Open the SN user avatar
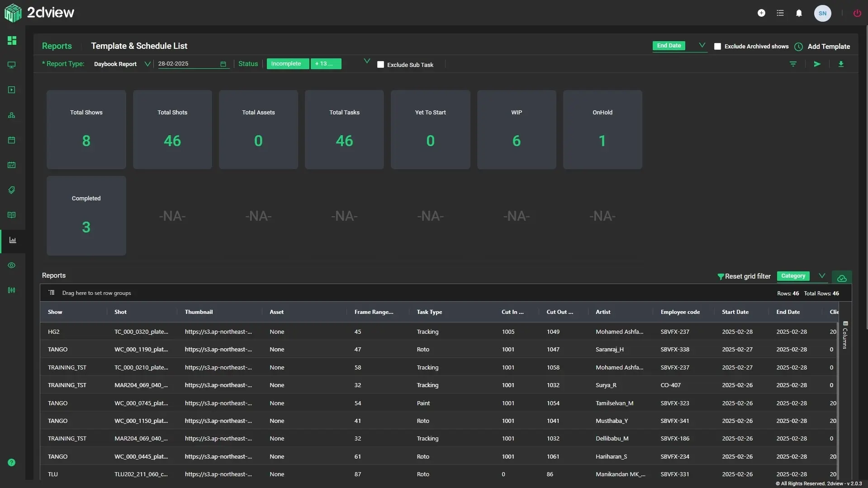The width and height of the screenshot is (868, 488). 822,13
